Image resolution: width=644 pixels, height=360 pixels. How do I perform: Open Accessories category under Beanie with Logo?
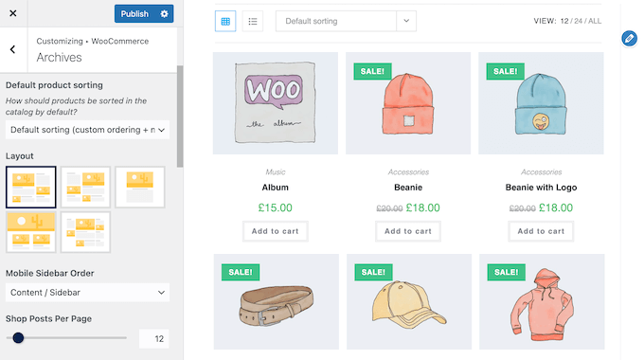tap(542, 171)
